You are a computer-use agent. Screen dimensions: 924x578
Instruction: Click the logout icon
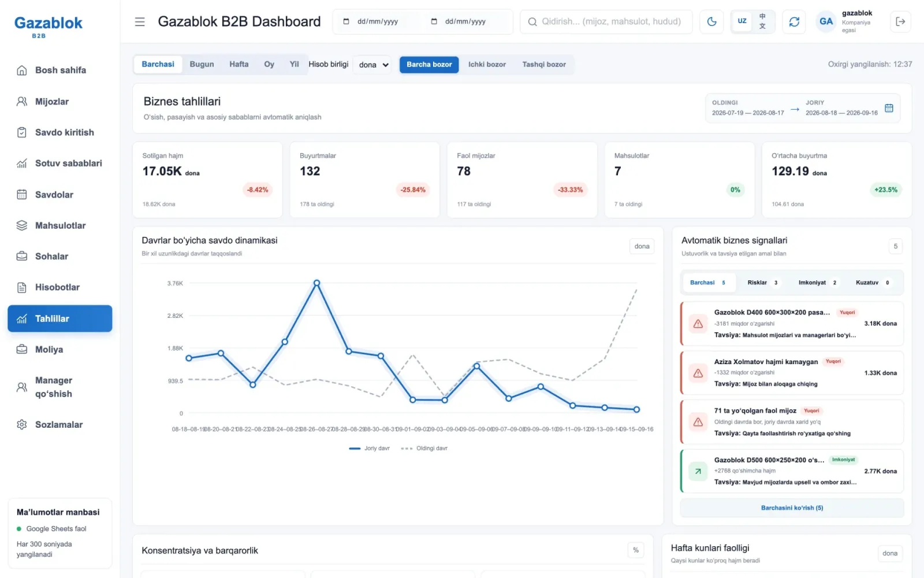(900, 22)
